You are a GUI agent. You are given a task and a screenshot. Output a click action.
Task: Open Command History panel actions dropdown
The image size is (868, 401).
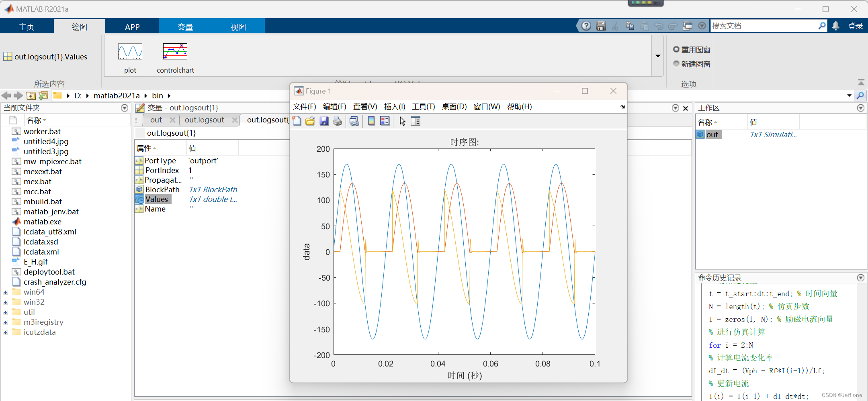pos(861,278)
